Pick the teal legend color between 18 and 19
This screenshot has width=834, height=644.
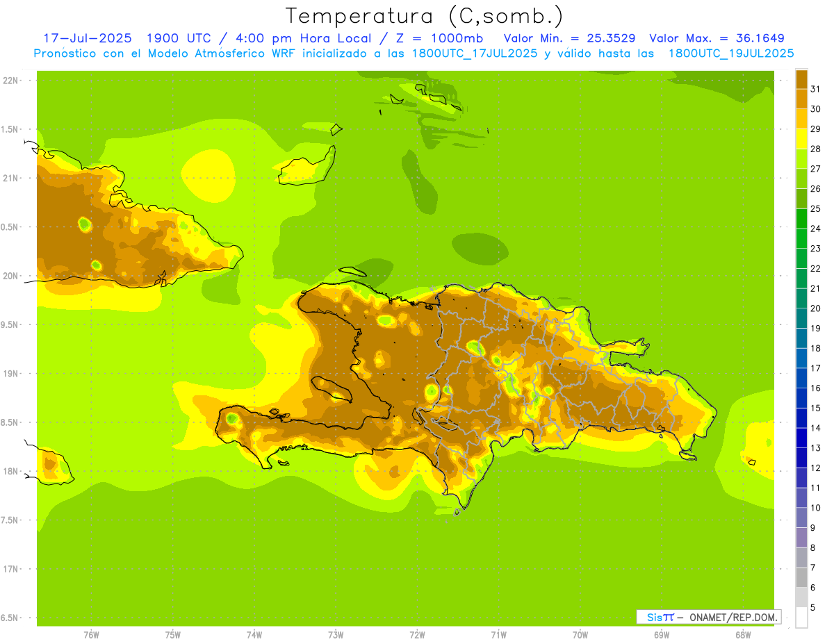(x=801, y=338)
